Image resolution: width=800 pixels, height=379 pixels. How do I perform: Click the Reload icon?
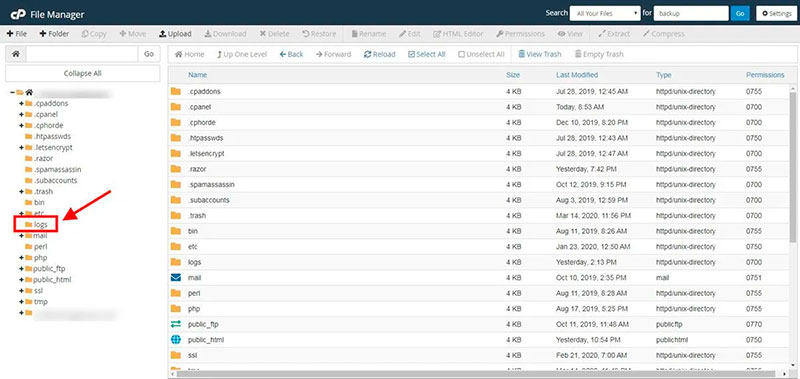(x=367, y=54)
